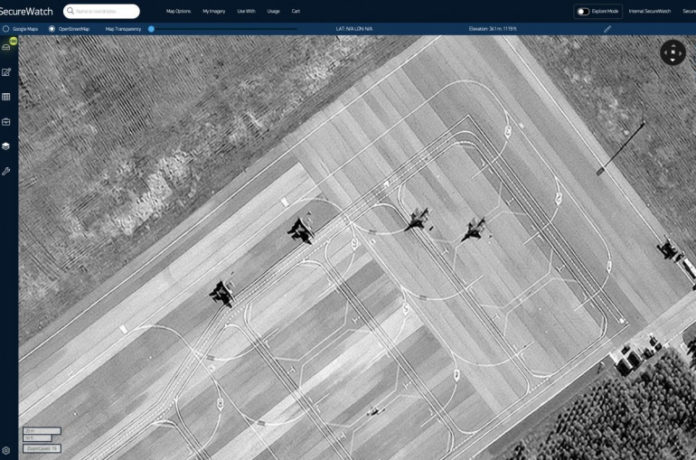Viewport: 696px width, 460px height.
Task: Open the Usage menu item
Action: tap(273, 11)
